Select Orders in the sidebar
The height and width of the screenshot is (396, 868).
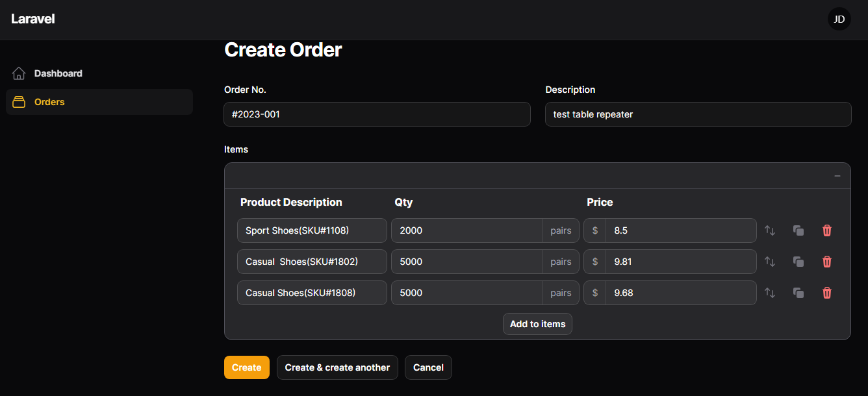[x=49, y=102]
